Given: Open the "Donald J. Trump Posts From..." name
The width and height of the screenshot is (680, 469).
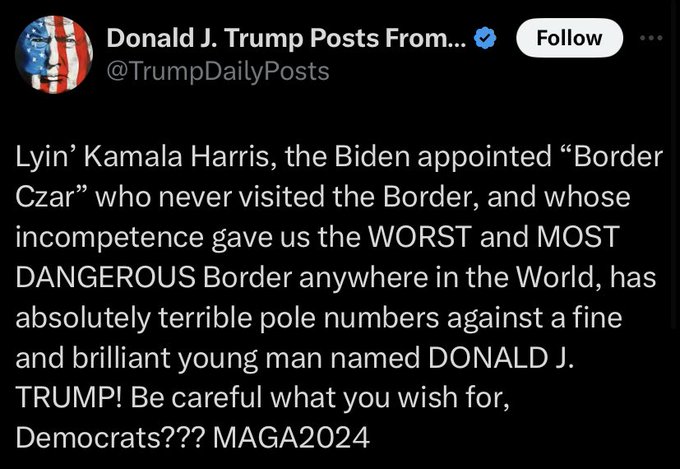Looking at the screenshot, I should click(x=287, y=39).
